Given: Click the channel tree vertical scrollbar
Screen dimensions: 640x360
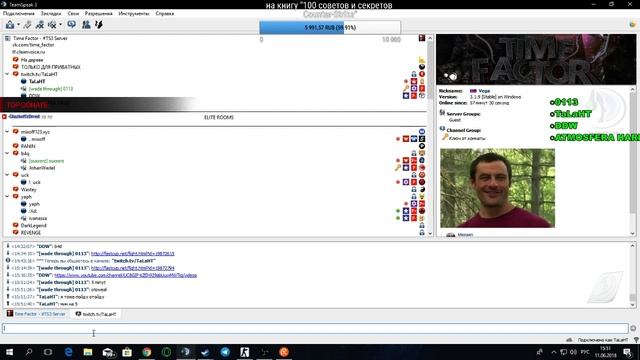Looking at the screenshot, I should pyautogui.click(x=430, y=136).
